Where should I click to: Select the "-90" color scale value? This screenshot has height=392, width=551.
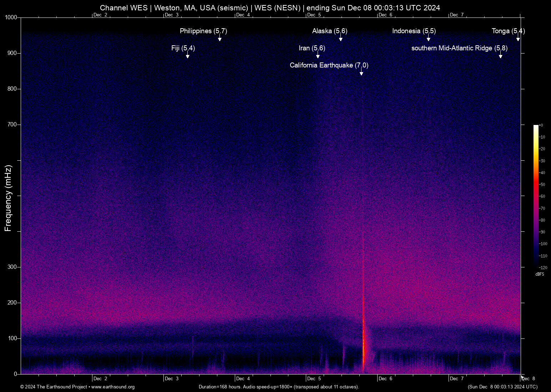click(542, 232)
